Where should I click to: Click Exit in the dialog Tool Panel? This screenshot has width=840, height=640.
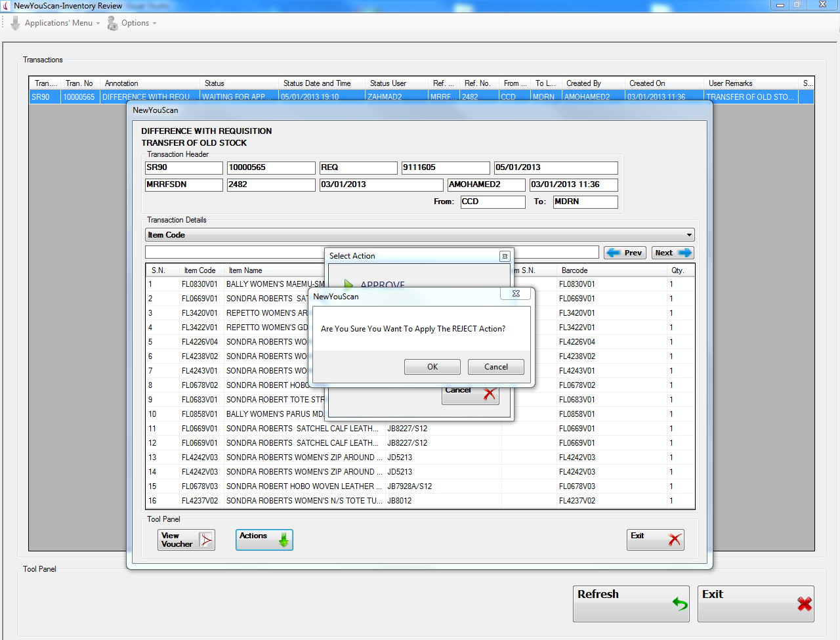655,540
